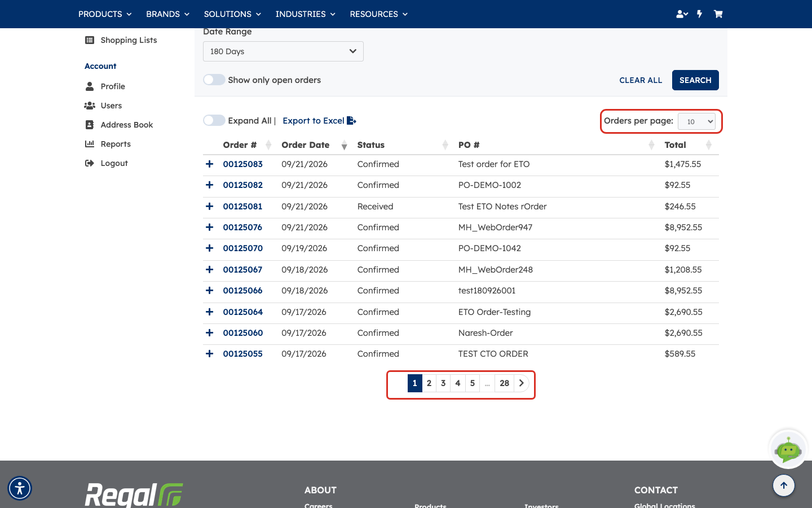Open the BRANDS menu
This screenshot has width=812, height=508.
[167, 14]
